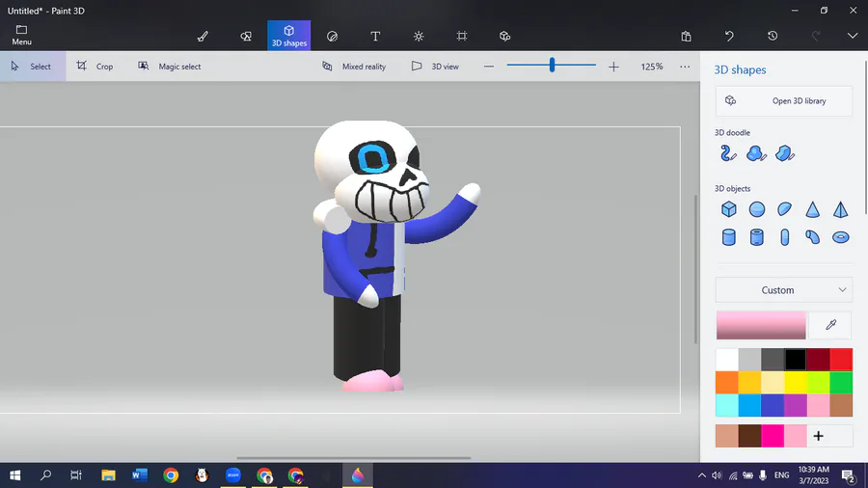The width and height of the screenshot is (868, 488).
Task: Click the 125% zoom value
Action: 652,67
